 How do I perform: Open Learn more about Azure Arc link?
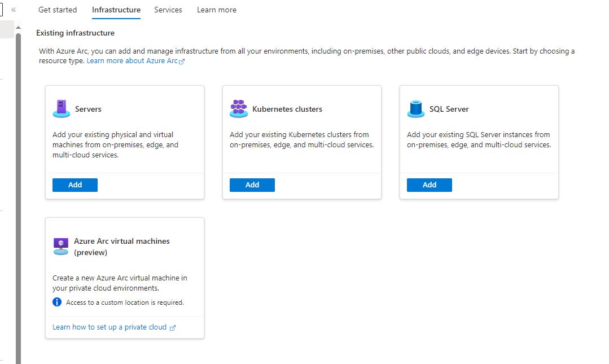(132, 61)
